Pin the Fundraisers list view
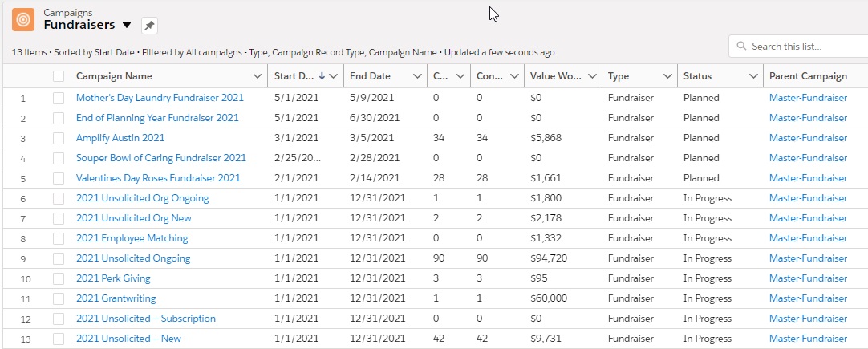This screenshot has height=349, width=868. pos(150,26)
